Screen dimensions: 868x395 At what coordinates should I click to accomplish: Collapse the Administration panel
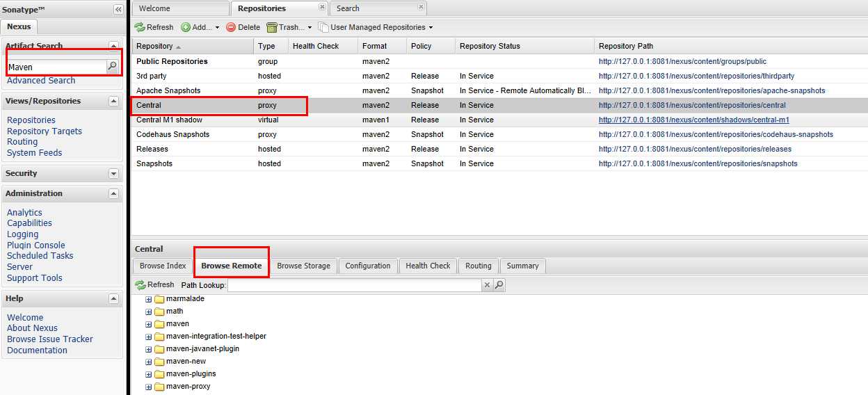(x=114, y=194)
